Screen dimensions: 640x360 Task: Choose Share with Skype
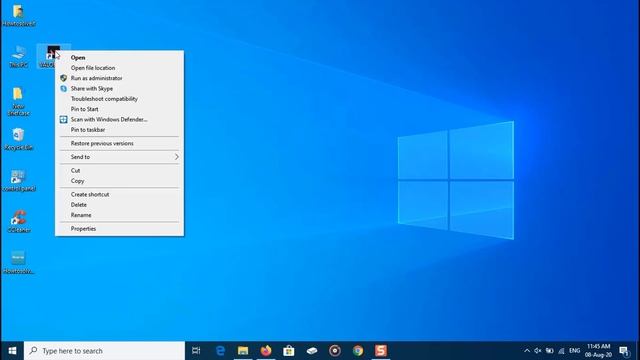pyautogui.click(x=119, y=89)
